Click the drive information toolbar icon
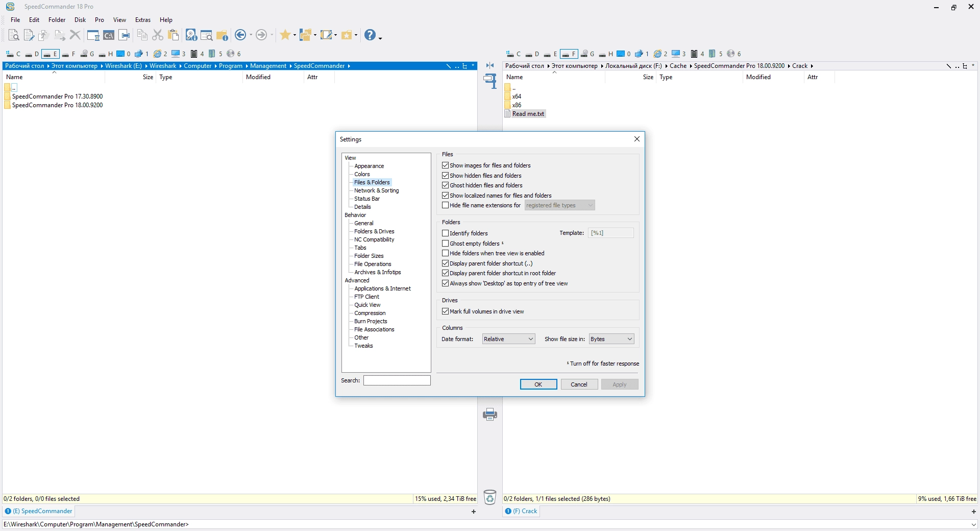This screenshot has width=980, height=531. (x=191, y=35)
